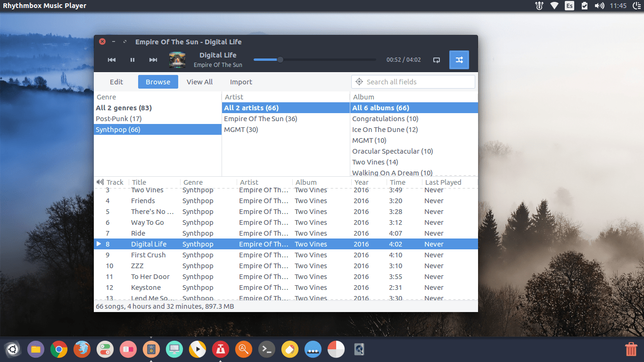Sort the track list by Title
The image size is (644, 362).
coord(139,182)
